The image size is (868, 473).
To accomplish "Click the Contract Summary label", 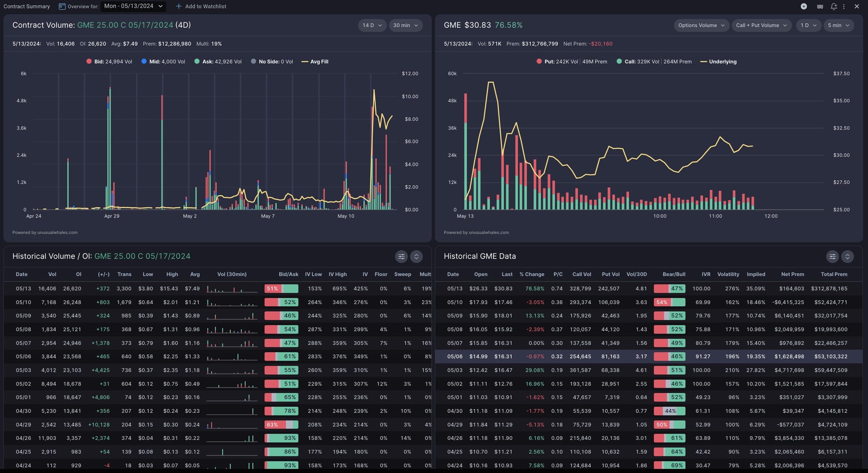I will coord(27,7).
